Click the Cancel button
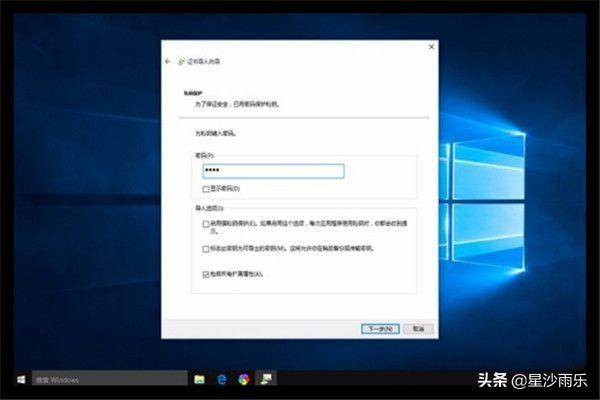 pos(418,329)
